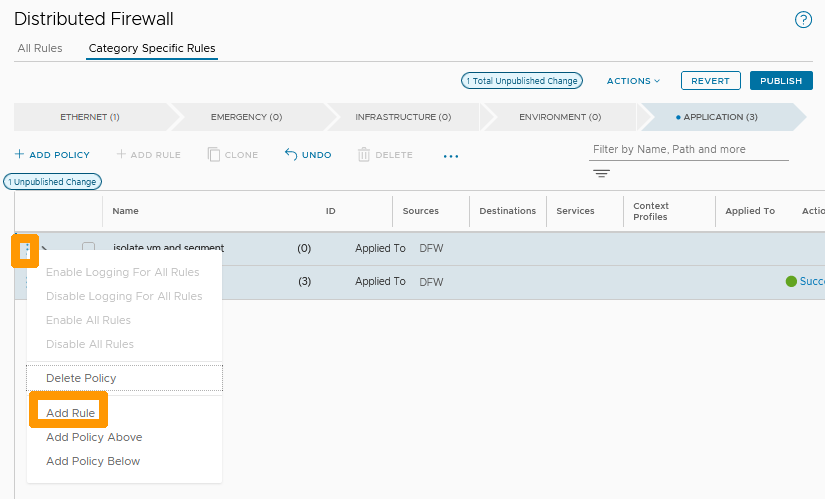Click the Add Policy plus icon
The width and height of the screenshot is (825, 499).
(x=19, y=155)
